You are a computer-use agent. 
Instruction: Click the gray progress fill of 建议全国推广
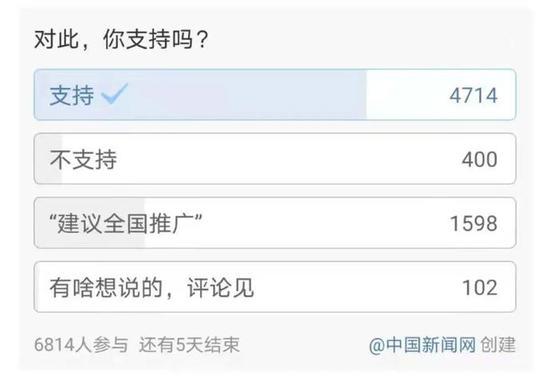[90, 223]
